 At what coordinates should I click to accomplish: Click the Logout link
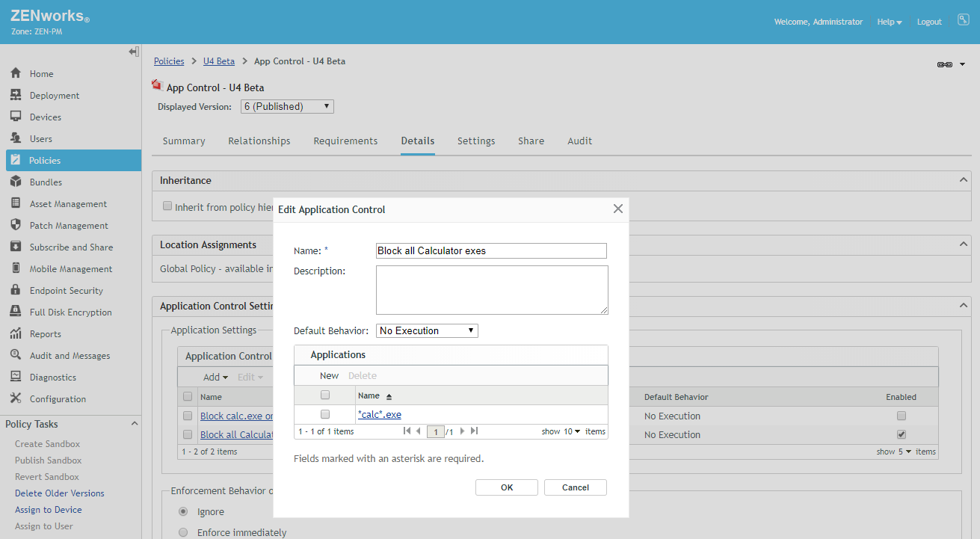click(x=929, y=22)
